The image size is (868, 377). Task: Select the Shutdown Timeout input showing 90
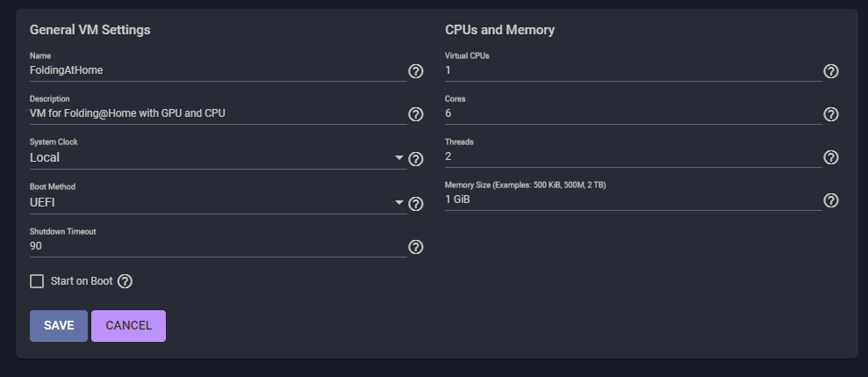click(215, 246)
